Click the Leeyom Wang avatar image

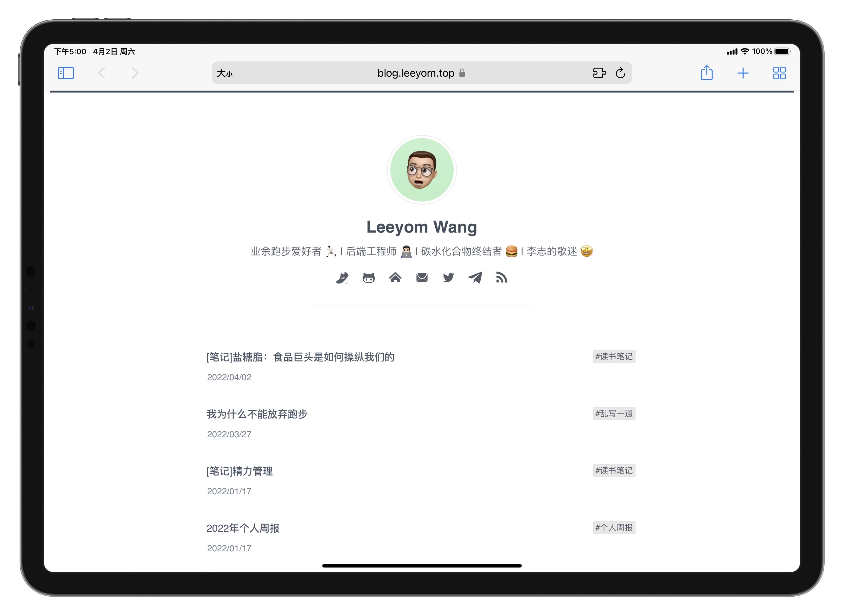click(x=422, y=170)
